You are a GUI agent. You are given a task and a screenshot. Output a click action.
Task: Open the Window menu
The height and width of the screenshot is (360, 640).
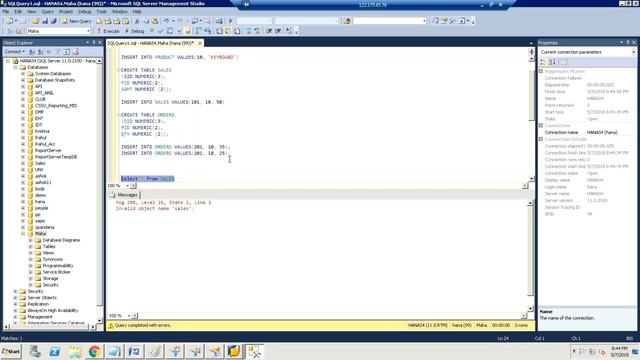point(120,12)
